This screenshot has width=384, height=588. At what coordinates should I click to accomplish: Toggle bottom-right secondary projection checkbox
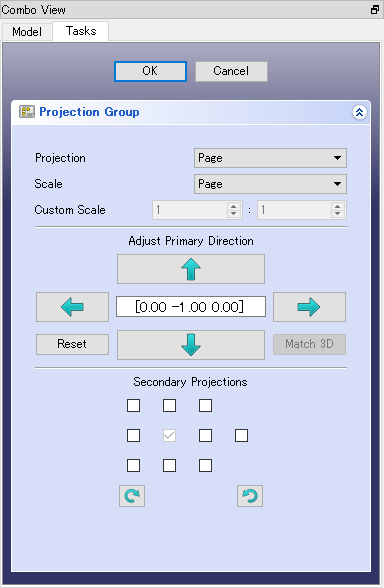(206, 465)
